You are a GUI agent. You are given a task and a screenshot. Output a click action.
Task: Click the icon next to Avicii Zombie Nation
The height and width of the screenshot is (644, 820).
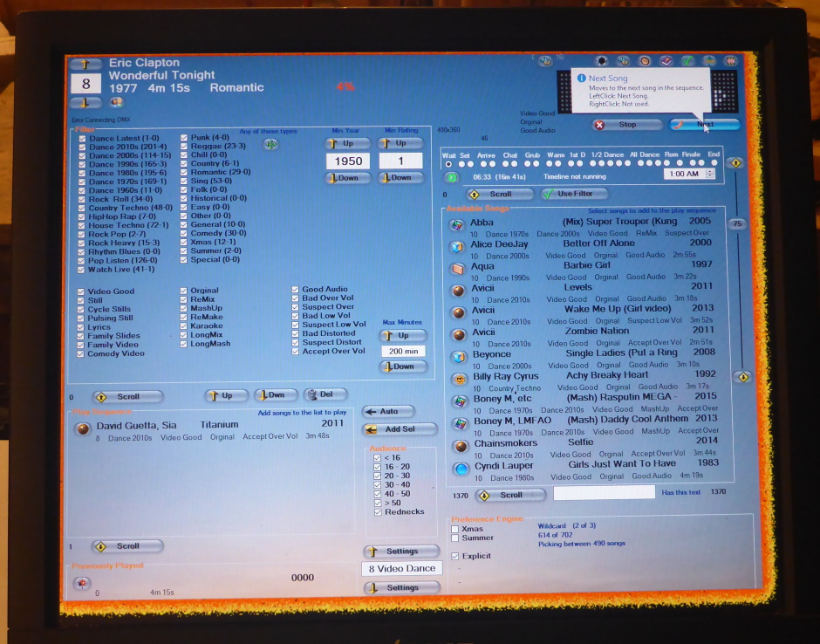coord(459,335)
